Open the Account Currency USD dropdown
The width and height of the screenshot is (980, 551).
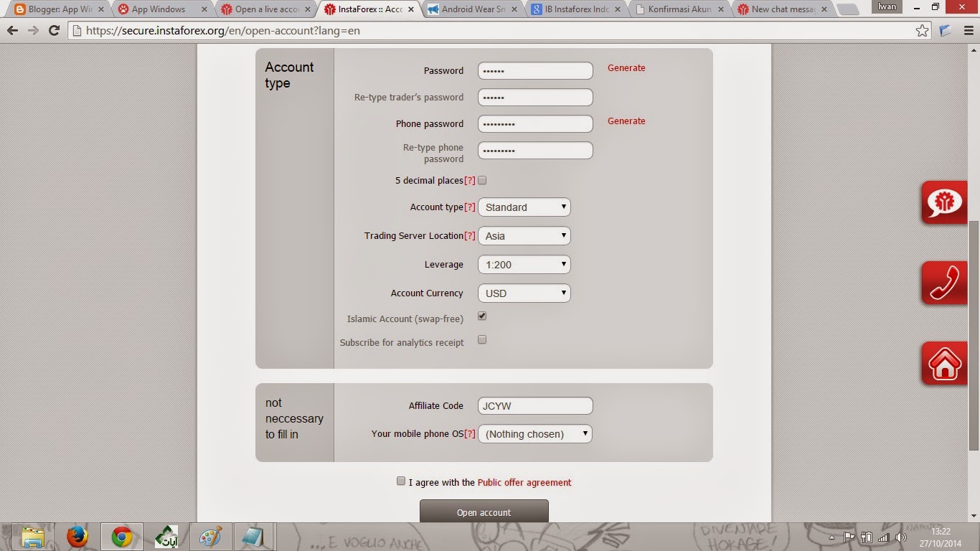(524, 293)
